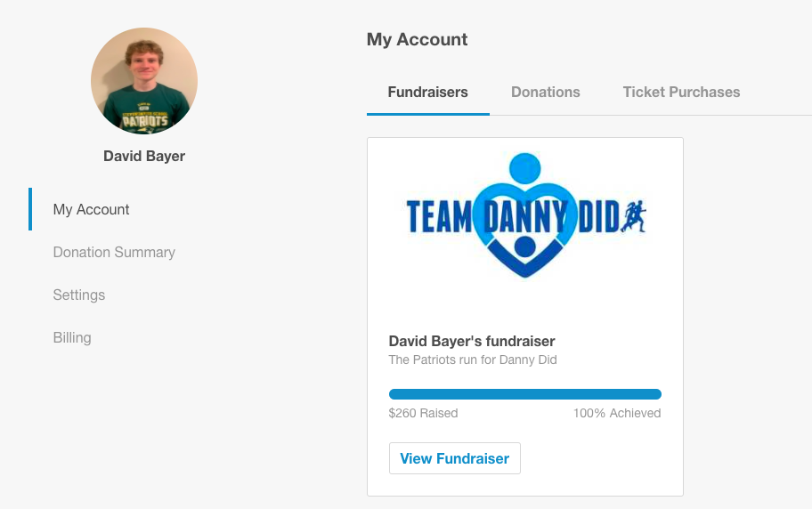Screen dimensions: 812x509
Task: Click the blue fundraiser progress bar
Action: [525, 394]
